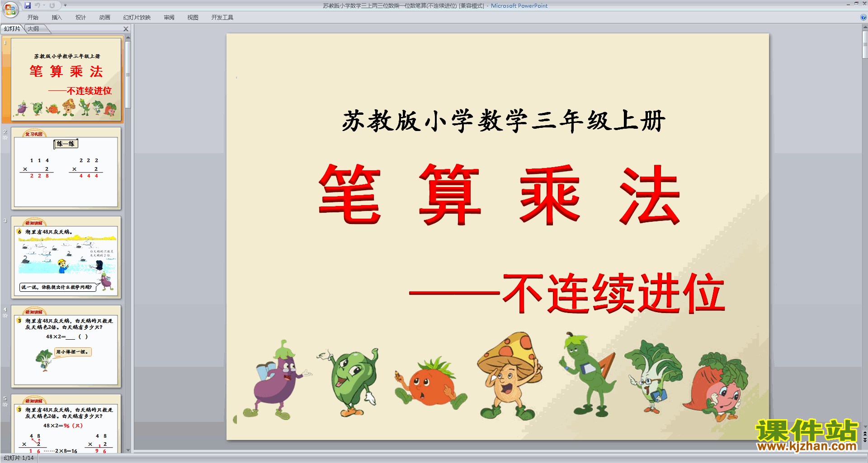
Task: Go to previous slide double-arrow button
Action: click(865, 434)
